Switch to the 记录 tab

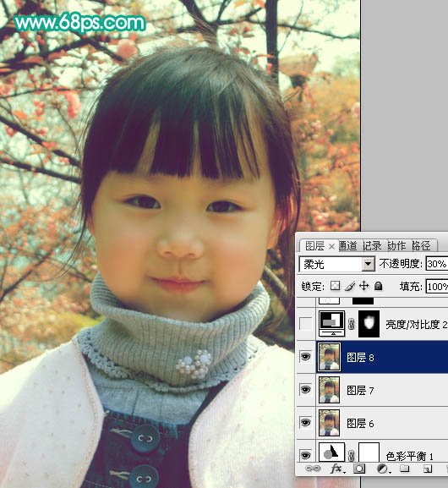coord(372,246)
